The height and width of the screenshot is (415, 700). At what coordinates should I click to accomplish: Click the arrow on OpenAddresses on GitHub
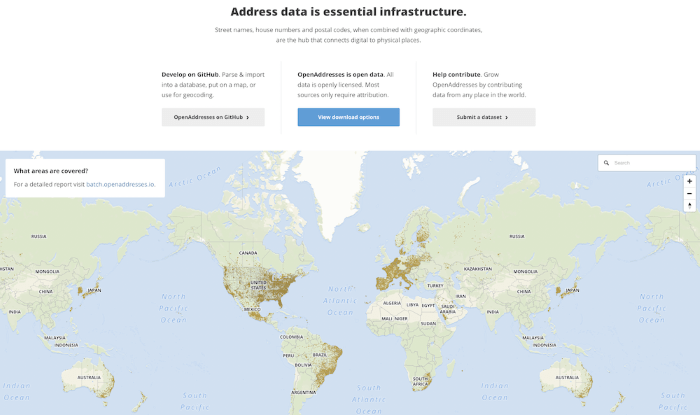tap(248, 117)
